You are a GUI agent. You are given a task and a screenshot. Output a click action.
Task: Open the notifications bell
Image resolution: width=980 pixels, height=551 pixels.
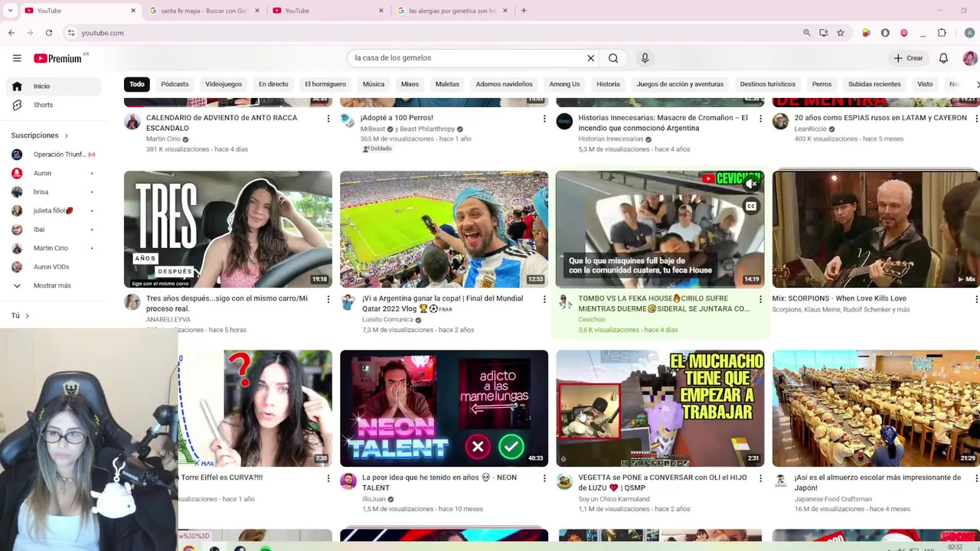point(943,58)
